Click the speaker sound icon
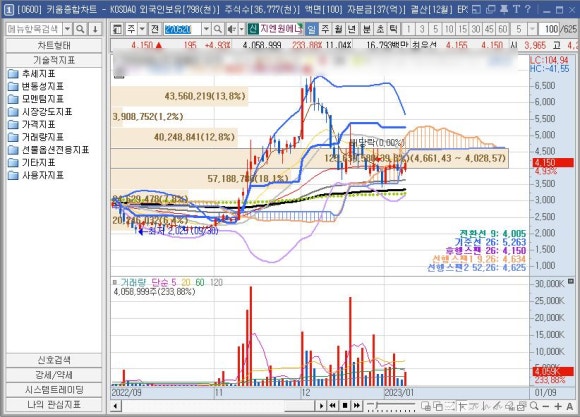This screenshot has width=580, height=417. 232,29
